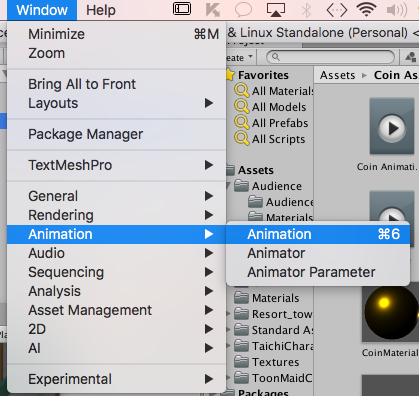Expand the AI submenu
This screenshot has height=396, width=419.
[x=117, y=348]
